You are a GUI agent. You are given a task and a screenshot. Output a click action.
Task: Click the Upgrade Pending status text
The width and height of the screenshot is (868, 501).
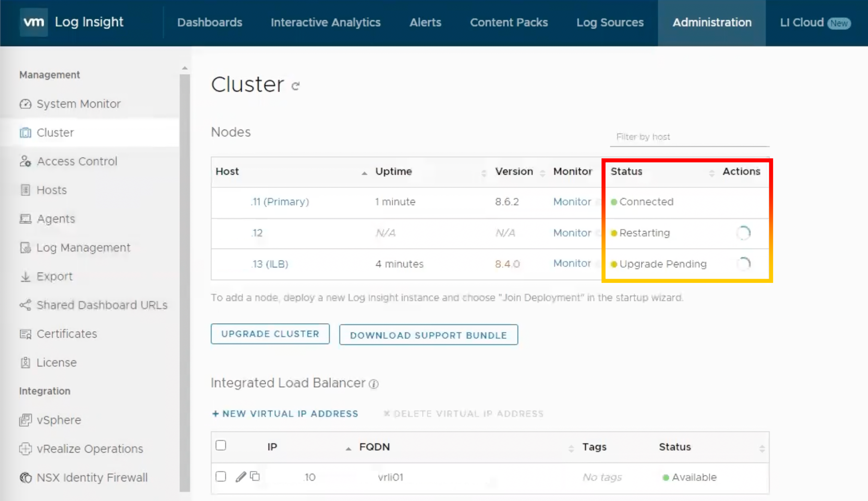(x=663, y=264)
